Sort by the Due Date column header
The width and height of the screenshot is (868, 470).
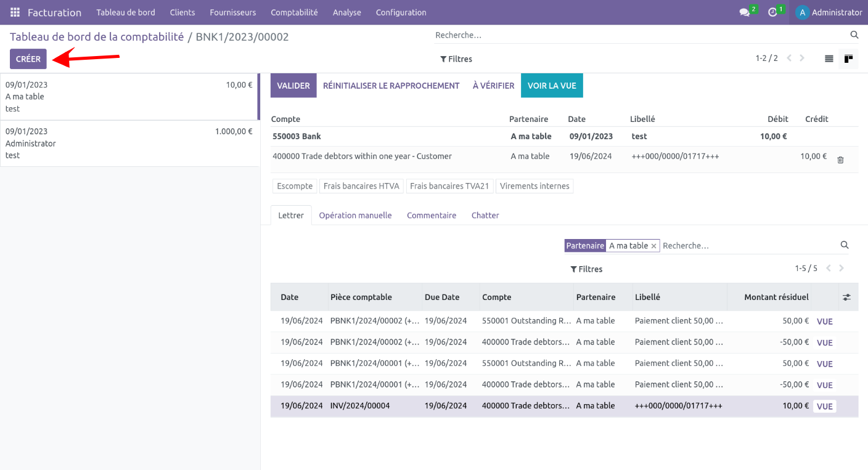451,297
